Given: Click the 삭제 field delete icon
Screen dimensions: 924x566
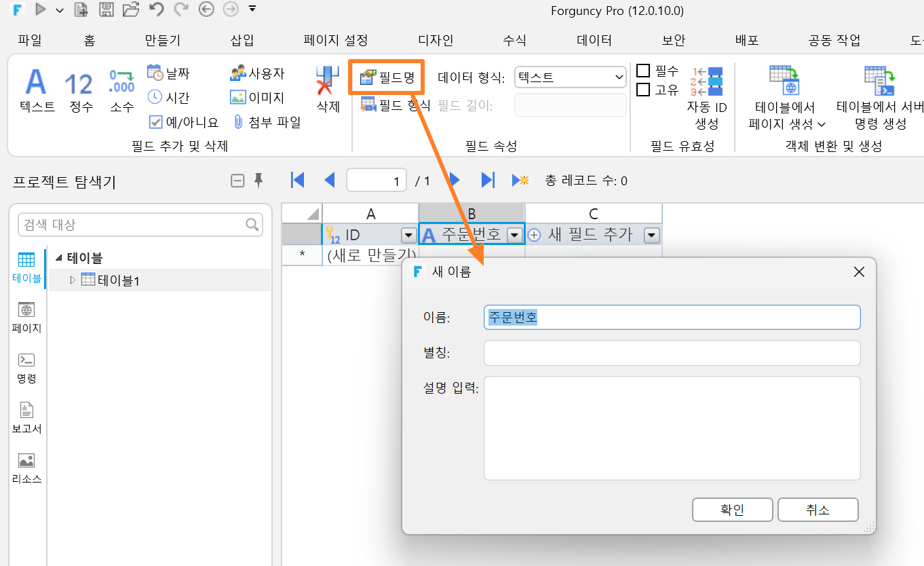Looking at the screenshot, I should tap(328, 90).
